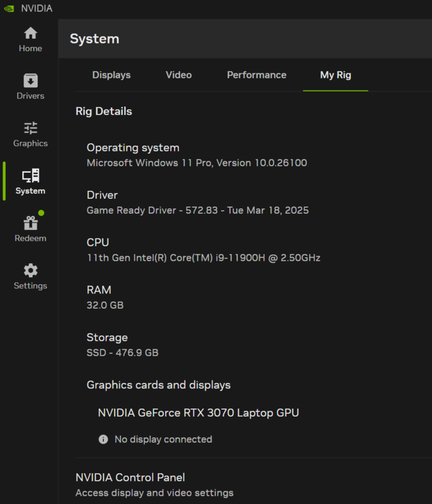
Task: Switch to the Video tab
Action: pos(179,75)
